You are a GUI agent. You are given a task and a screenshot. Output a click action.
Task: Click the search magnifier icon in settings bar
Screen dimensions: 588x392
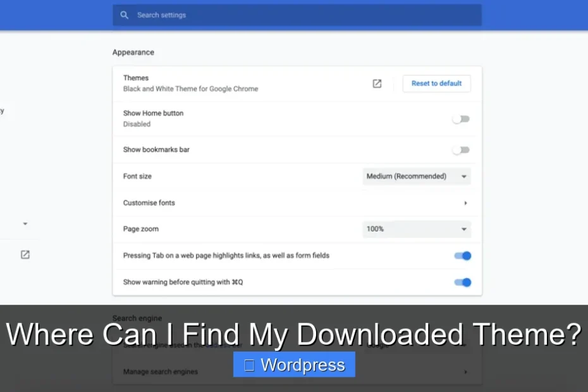[x=124, y=15]
